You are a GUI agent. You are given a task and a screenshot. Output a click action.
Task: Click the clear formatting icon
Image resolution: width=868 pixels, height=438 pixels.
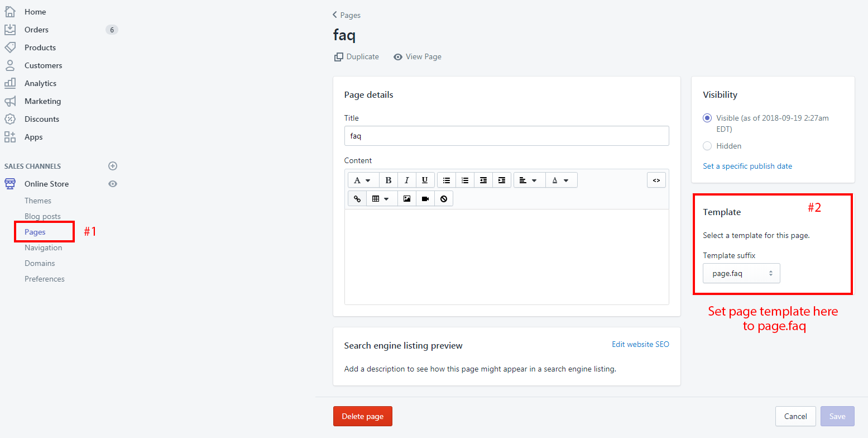[x=444, y=198]
